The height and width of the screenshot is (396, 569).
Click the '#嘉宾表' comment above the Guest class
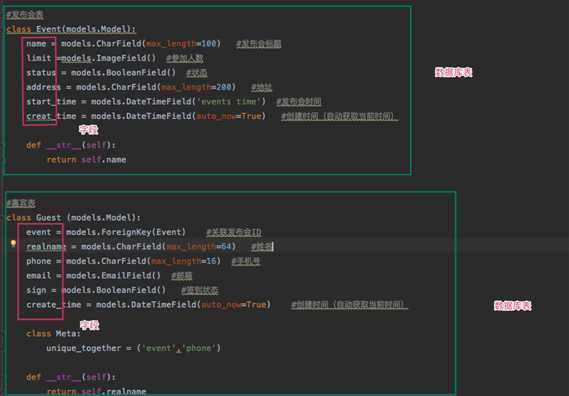[x=21, y=203]
